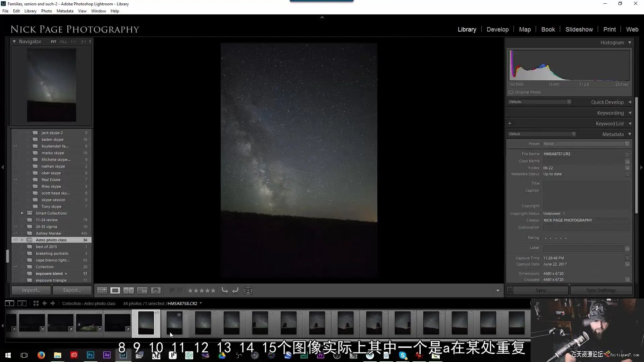Expand the Smart Collections group
Image resolution: width=644 pixels, height=362 pixels.
(x=22, y=213)
